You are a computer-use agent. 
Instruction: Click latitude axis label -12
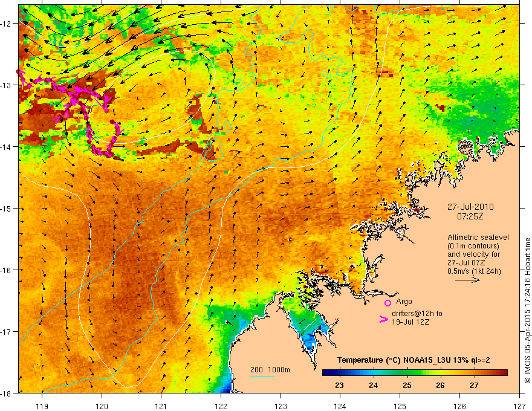(7, 24)
